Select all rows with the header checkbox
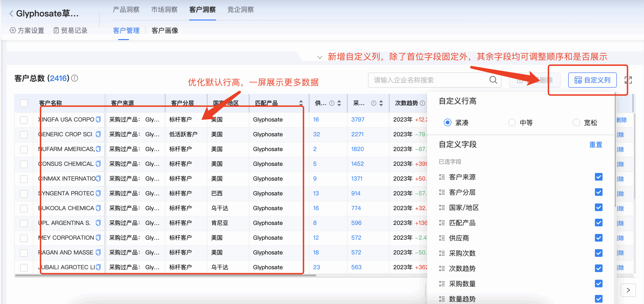644x304 pixels. pos(24,103)
